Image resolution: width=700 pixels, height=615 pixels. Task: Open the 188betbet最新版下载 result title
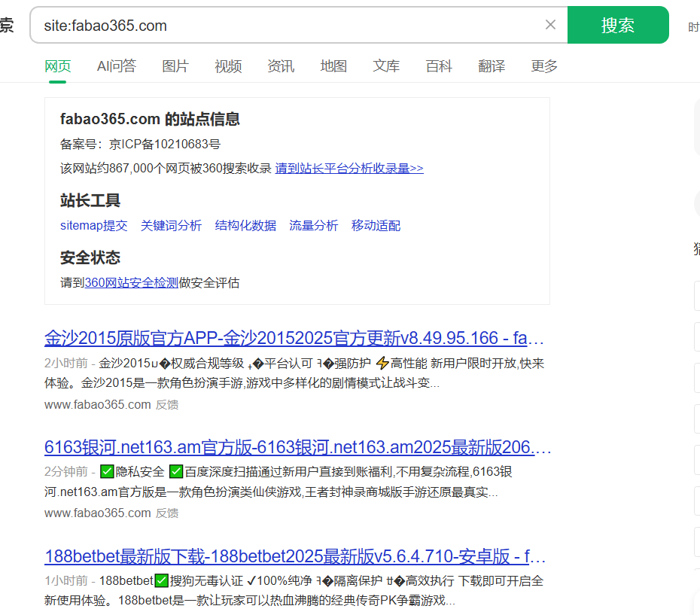pos(294,556)
